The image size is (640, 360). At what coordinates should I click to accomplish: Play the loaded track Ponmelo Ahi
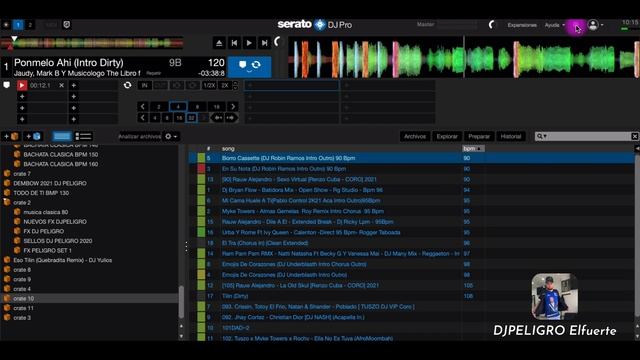point(249,43)
